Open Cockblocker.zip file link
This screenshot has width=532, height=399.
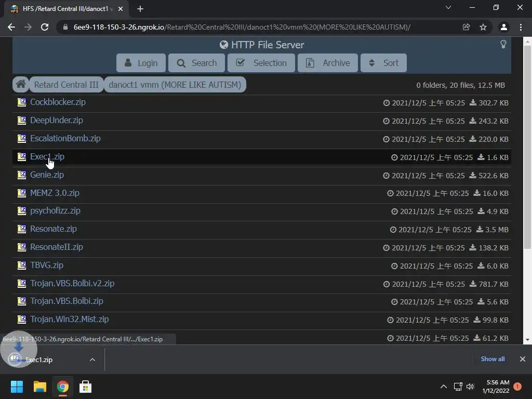click(58, 102)
